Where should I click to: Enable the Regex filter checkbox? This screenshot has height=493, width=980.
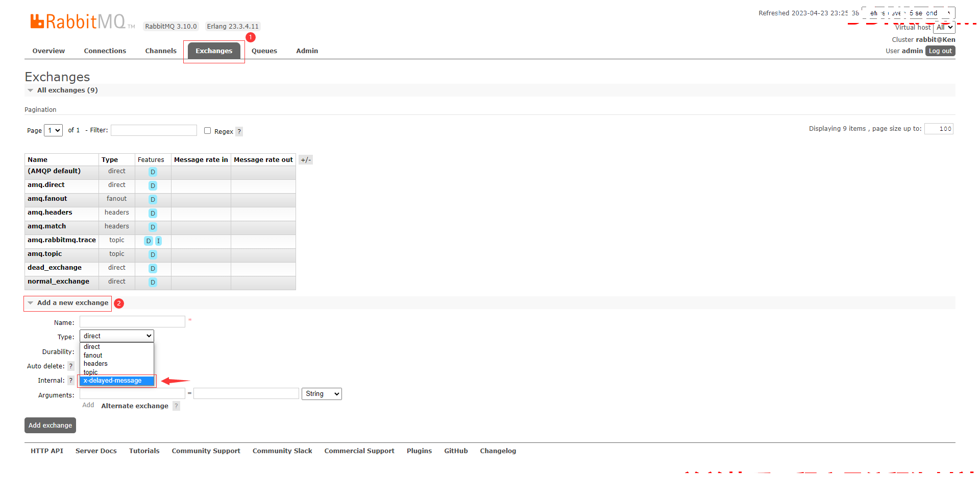[207, 131]
